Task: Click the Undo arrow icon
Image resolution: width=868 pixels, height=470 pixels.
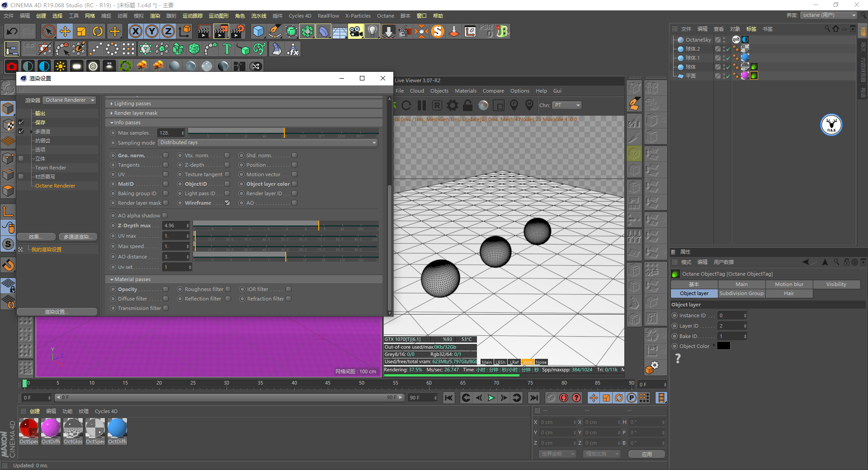Action: click(12, 32)
